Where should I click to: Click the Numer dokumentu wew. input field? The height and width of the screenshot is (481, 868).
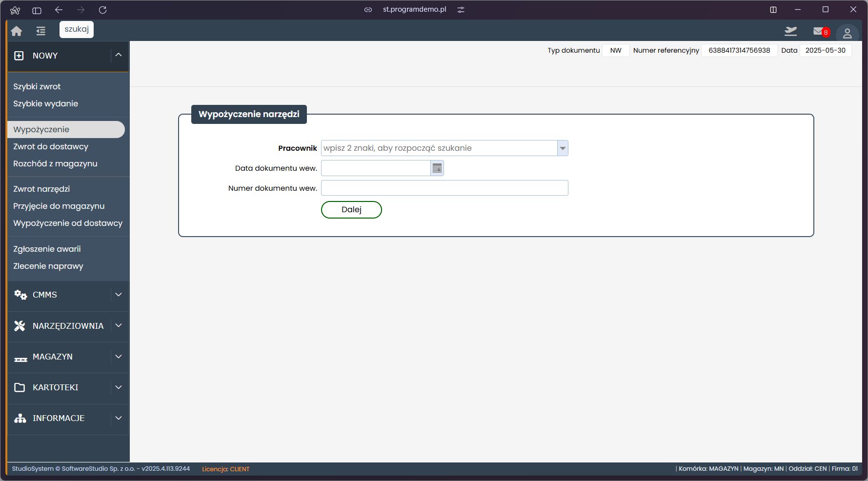[444, 188]
